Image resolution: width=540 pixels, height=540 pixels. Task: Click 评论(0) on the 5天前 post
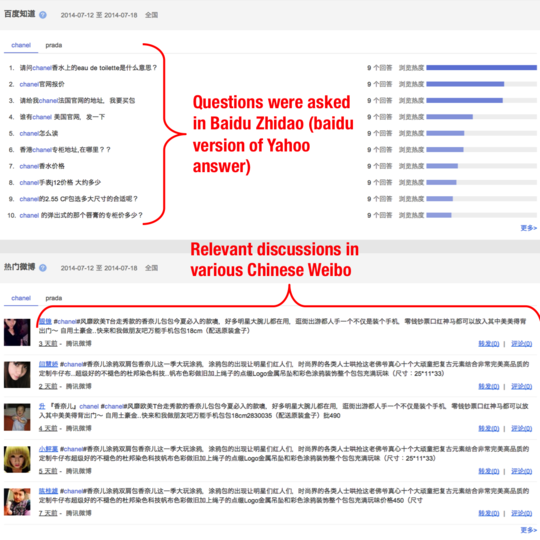pos(521,471)
